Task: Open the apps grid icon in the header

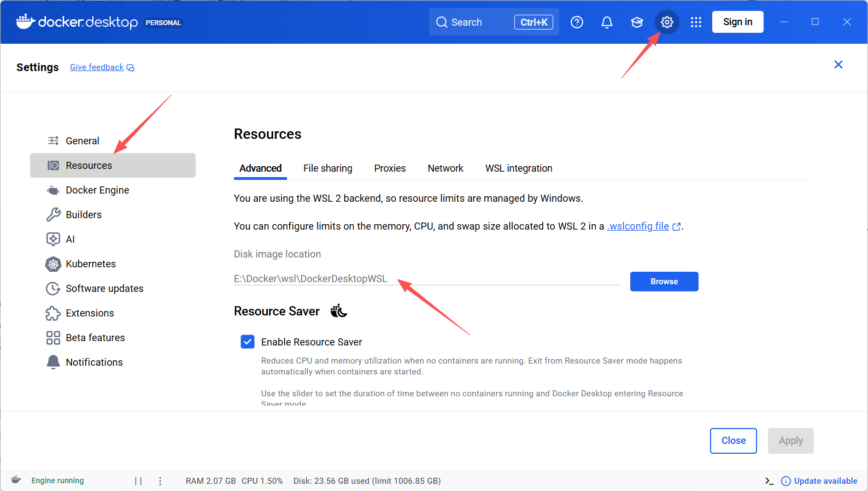Action: click(x=696, y=22)
